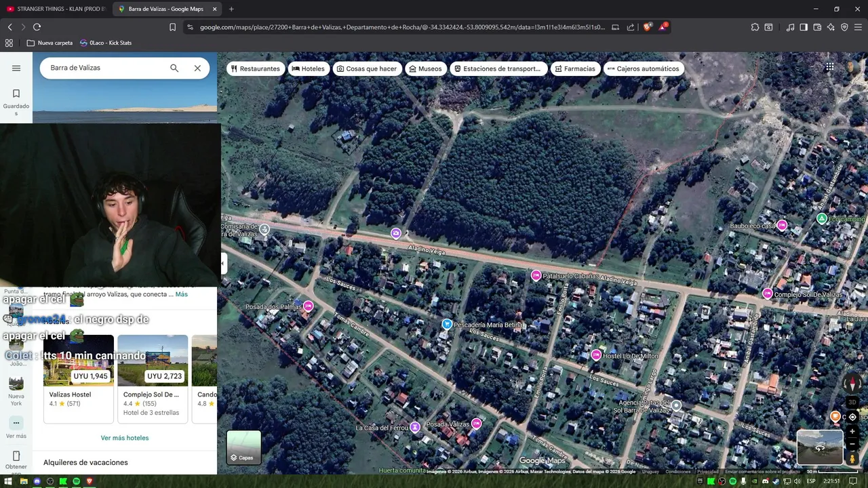Click the Baubo eco-casa hotel pin
The width and height of the screenshot is (868, 488).
click(x=782, y=225)
